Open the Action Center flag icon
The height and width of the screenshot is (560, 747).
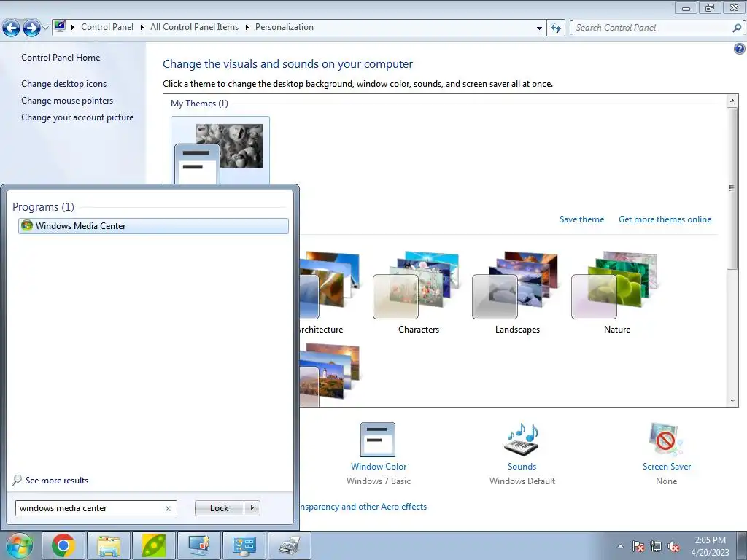pyautogui.click(x=638, y=546)
